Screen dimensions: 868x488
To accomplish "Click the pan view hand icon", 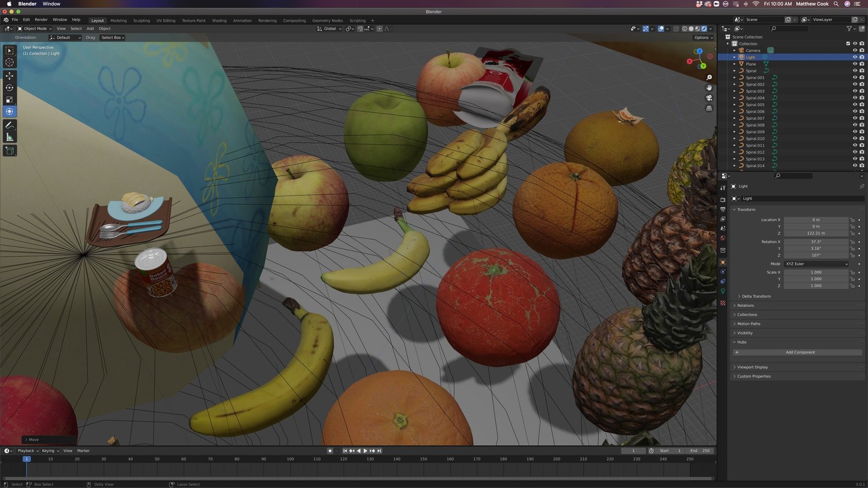I will (709, 87).
